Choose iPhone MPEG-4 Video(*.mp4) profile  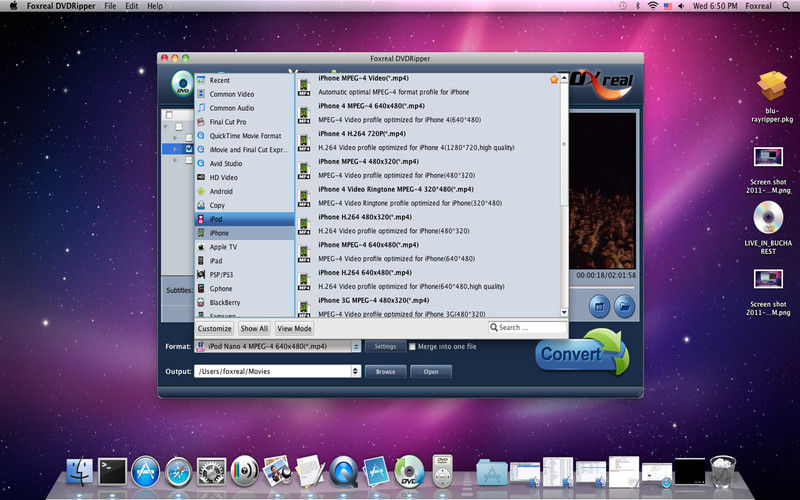(428, 85)
